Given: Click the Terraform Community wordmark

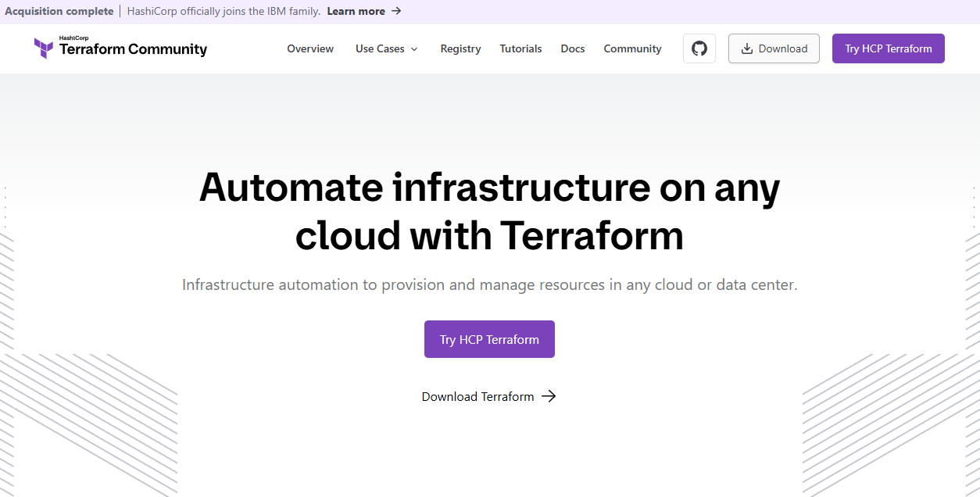Looking at the screenshot, I should pos(131,49).
